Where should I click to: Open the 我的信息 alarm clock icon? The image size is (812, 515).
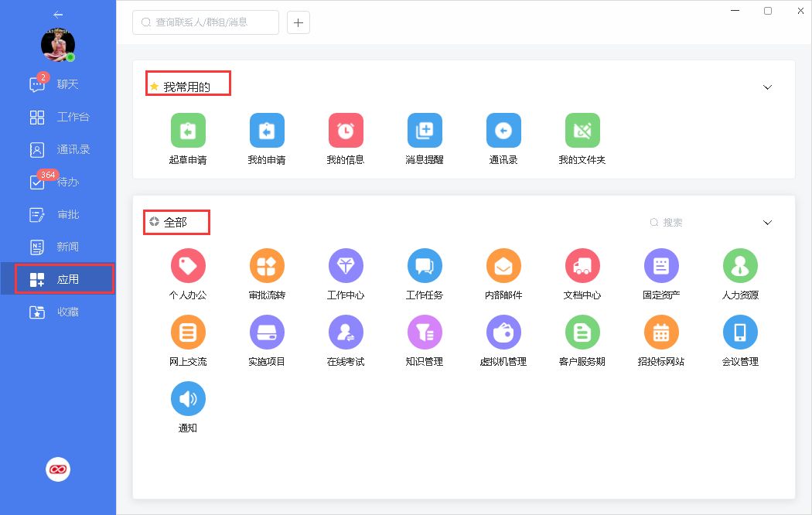pyautogui.click(x=346, y=131)
